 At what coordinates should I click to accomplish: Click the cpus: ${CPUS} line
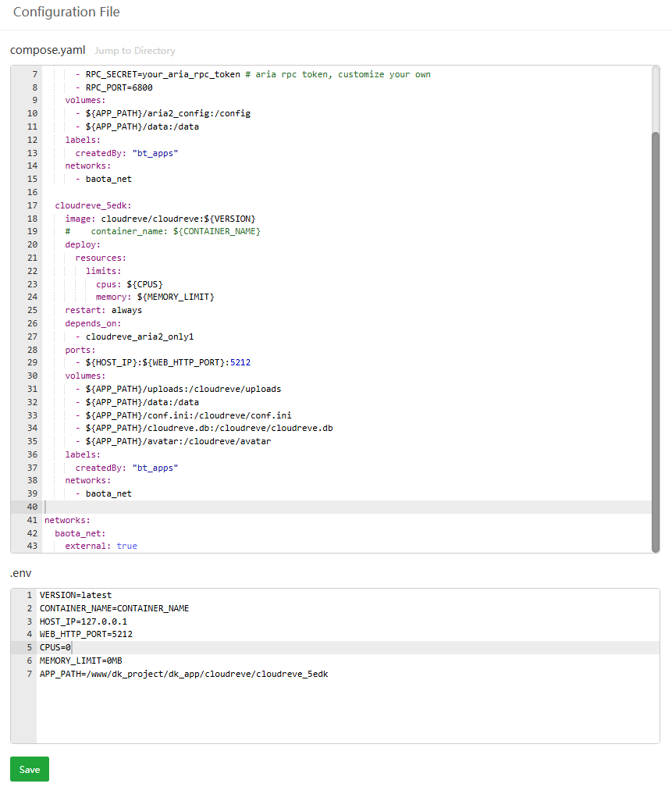coord(130,284)
